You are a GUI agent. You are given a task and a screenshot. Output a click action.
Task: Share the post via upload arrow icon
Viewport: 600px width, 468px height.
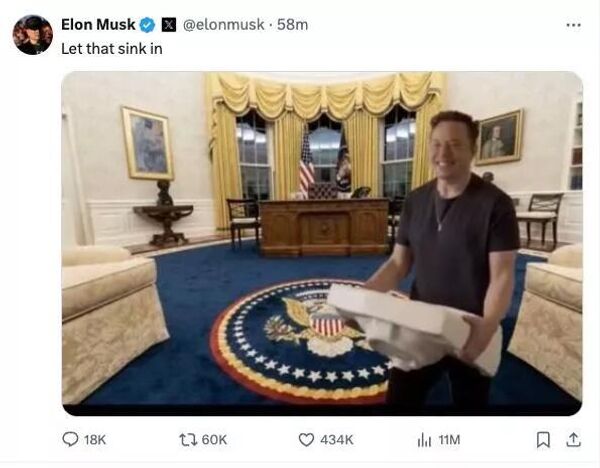573,440
